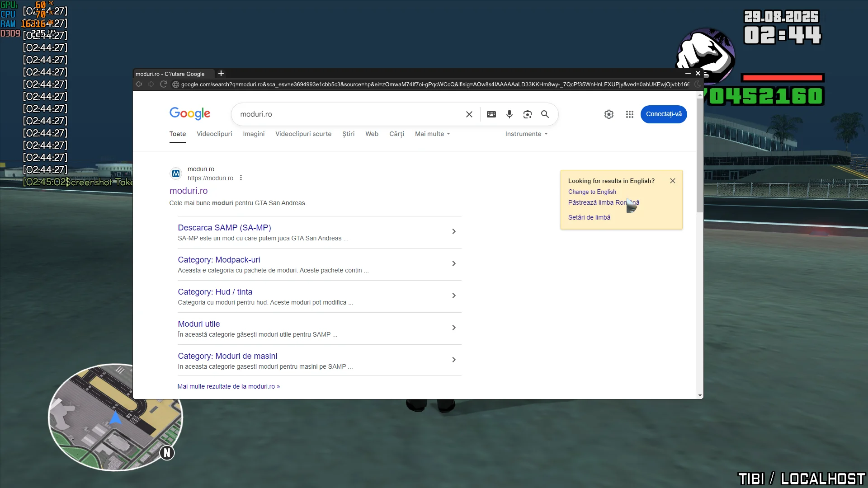The width and height of the screenshot is (868, 488).
Task: Click the chevron on Hud / tinta row
Action: [x=454, y=296]
